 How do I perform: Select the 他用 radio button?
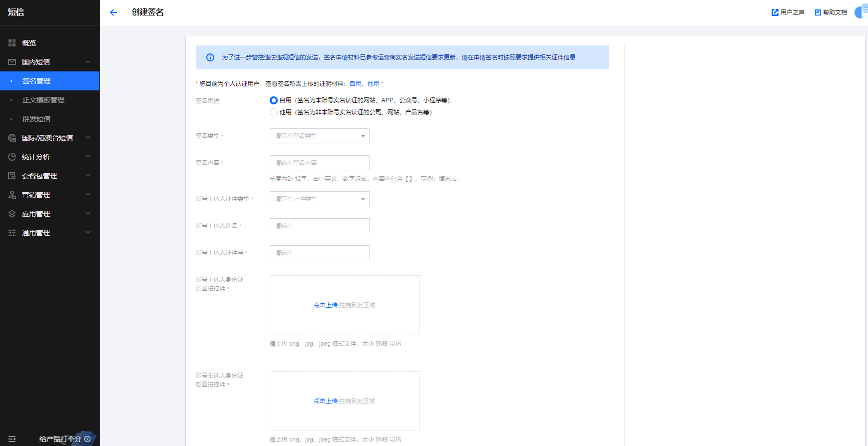[274, 112]
